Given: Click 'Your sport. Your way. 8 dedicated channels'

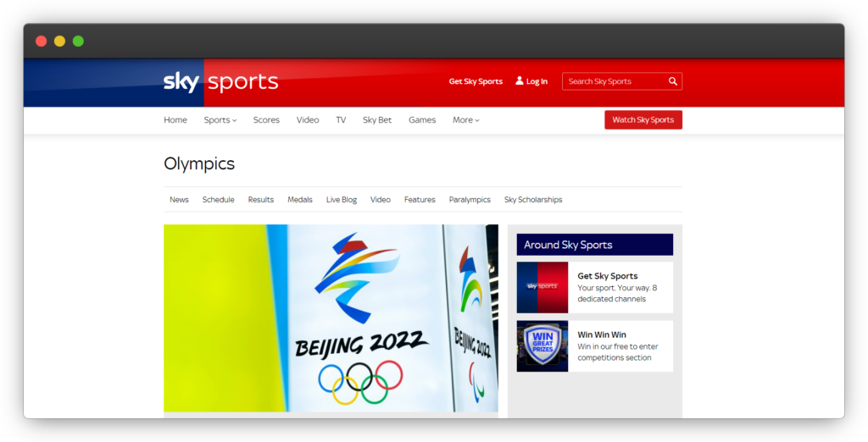Looking at the screenshot, I should (617, 294).
